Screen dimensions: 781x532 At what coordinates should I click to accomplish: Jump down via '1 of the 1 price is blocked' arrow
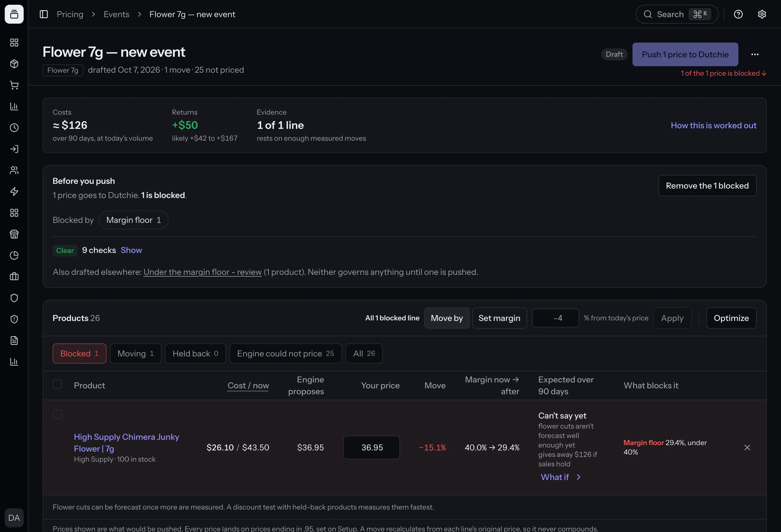(724, 73)
